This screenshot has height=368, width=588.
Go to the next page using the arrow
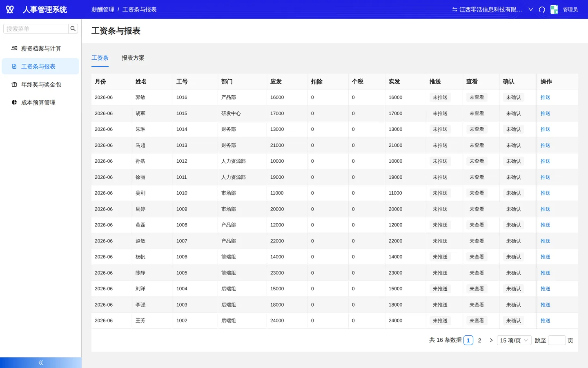pyautogui.click(x=491, y=340)
